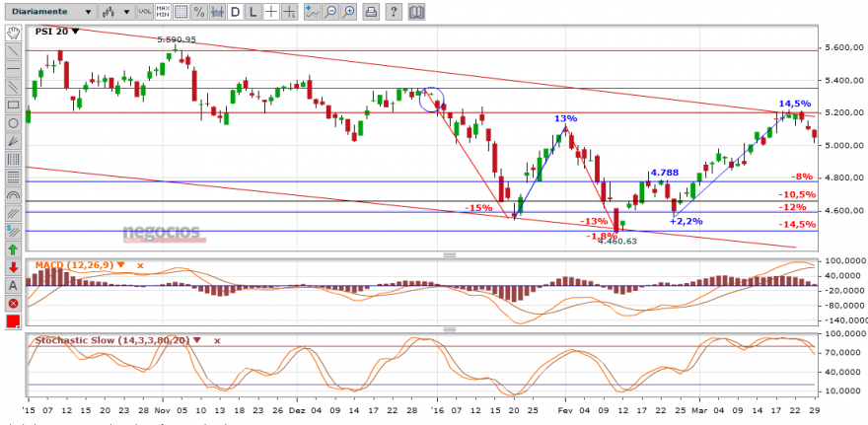Select the parallel channel lines tool
This screenshot has height=425, width=868.
13,87
